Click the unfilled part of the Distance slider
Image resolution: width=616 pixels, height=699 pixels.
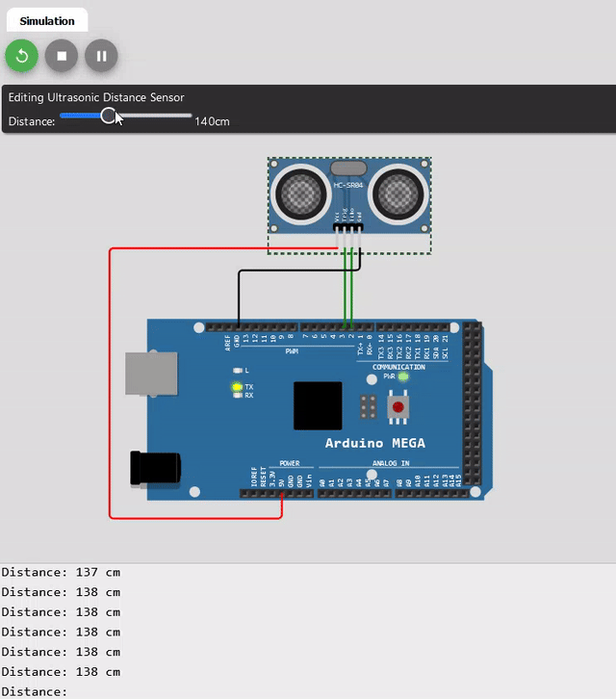click(154, 116)
